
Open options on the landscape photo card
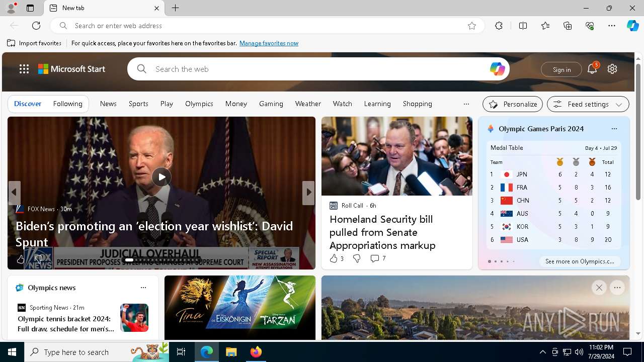617,288
